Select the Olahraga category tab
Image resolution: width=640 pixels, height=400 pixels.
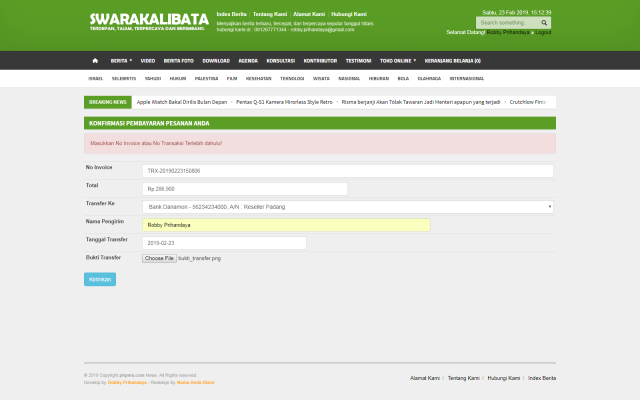(429, 77)
